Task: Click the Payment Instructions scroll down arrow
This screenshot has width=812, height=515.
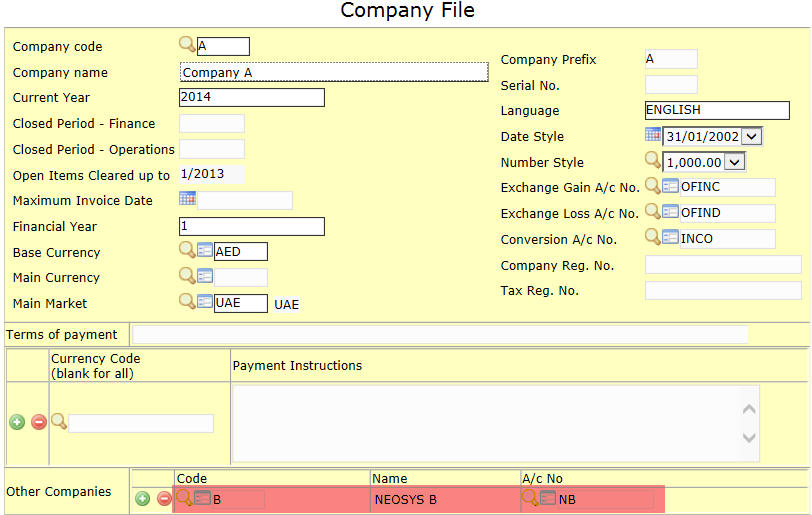Action: (x=749, y=437)
